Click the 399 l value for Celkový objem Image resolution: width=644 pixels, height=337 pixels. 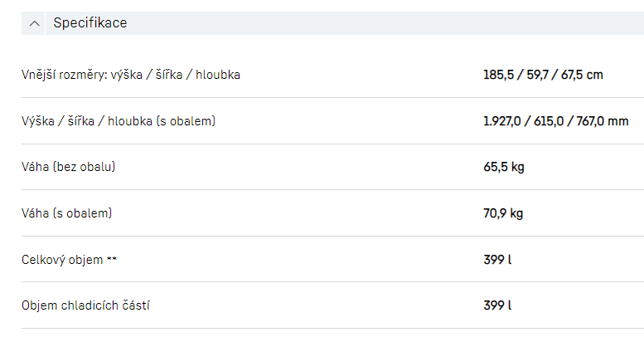[x=497, y=260]
